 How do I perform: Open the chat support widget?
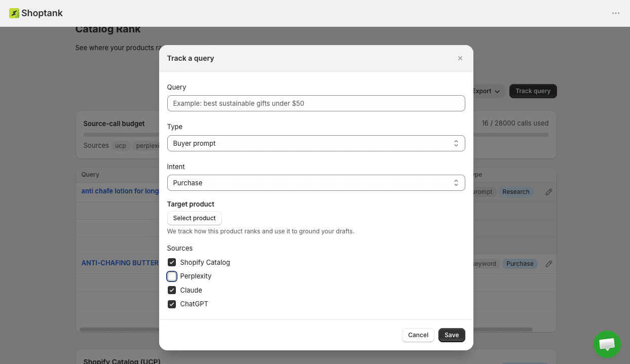(607, 344)
